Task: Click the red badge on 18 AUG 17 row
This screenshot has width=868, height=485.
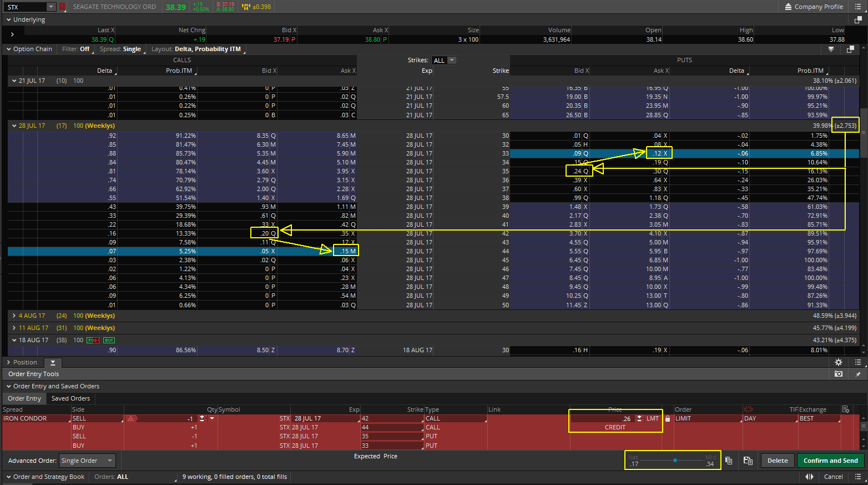Action: (93, 340)
